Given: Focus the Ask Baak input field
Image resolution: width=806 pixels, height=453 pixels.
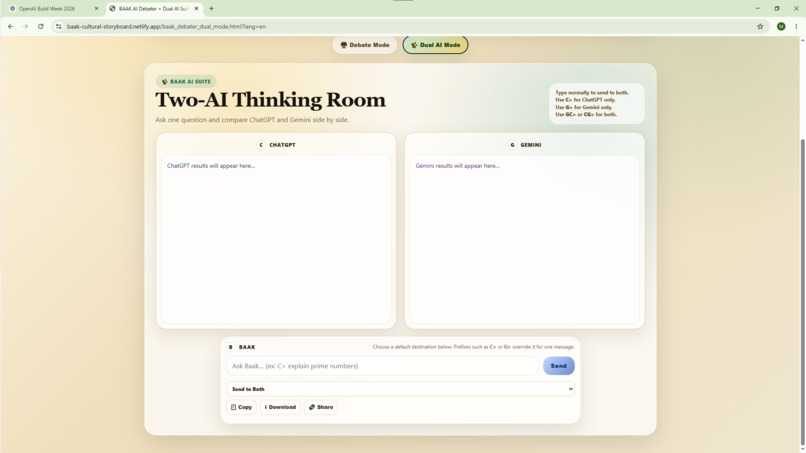Looking at the screenshot, I should pos(382,366).
